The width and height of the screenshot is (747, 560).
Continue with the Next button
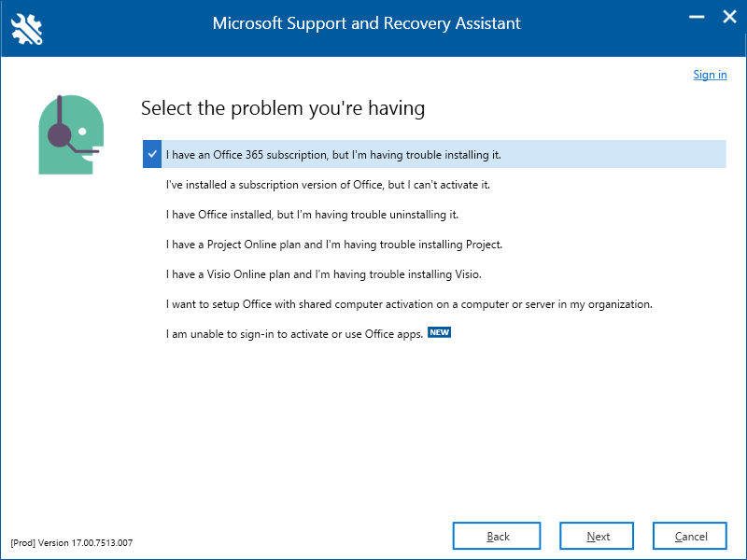[x=597, y=536]
